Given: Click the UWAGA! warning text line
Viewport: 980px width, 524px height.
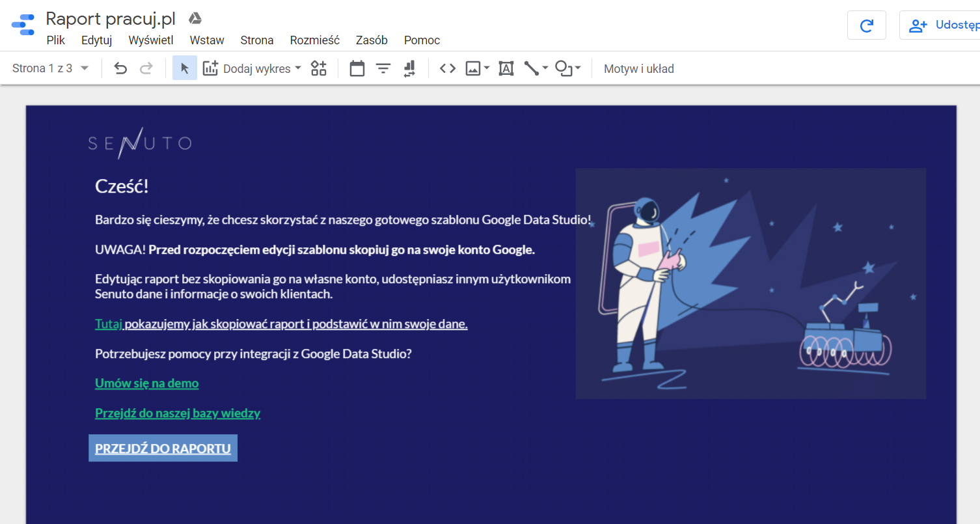Looking at the screenshot, I should coord(315,250).
